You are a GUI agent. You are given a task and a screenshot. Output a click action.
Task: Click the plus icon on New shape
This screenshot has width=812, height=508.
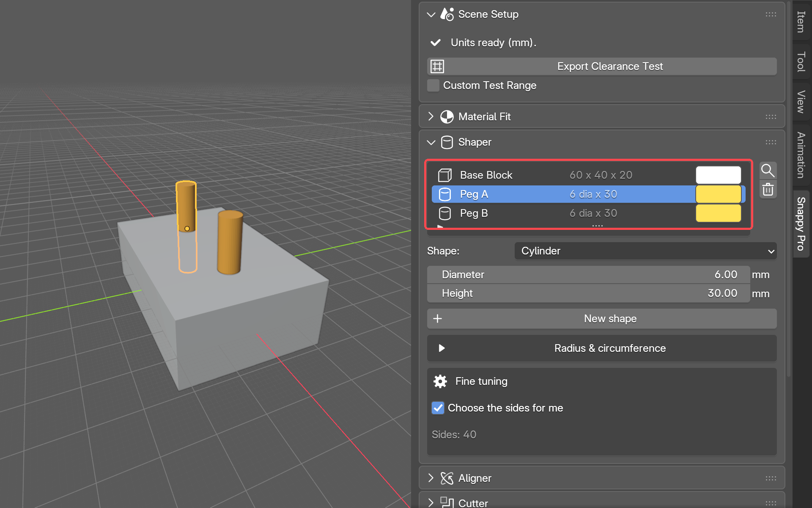(438, 318)
